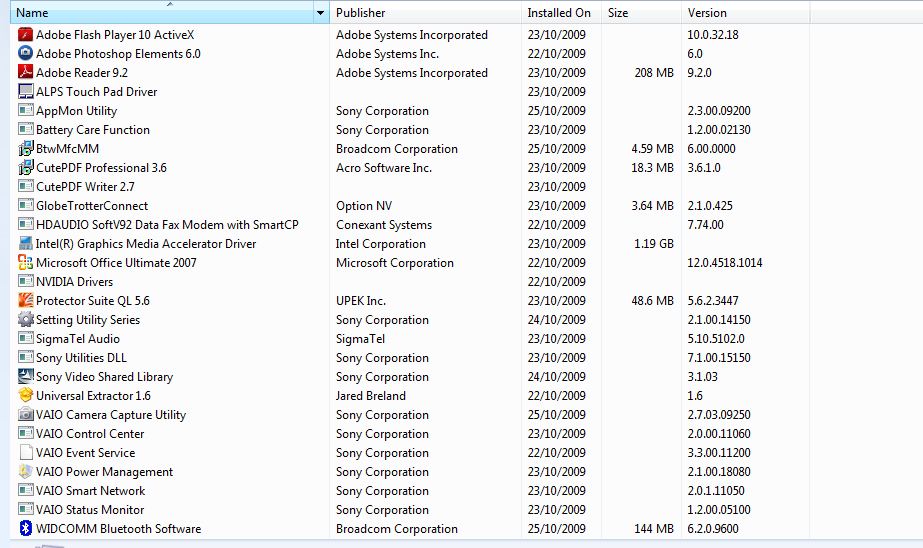
Task: Click the Adobe Flash Player 10 ActiveX icon
Action: pos(25,35)
